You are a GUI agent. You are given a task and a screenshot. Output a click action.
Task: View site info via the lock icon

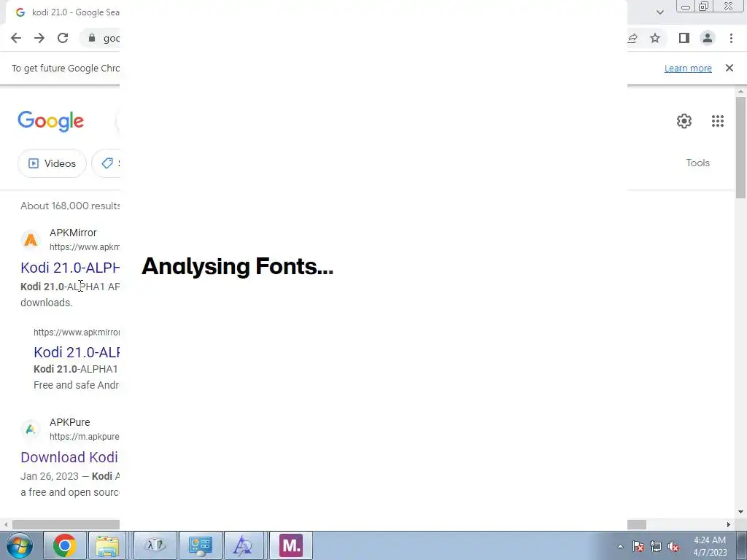coord(92,38)
